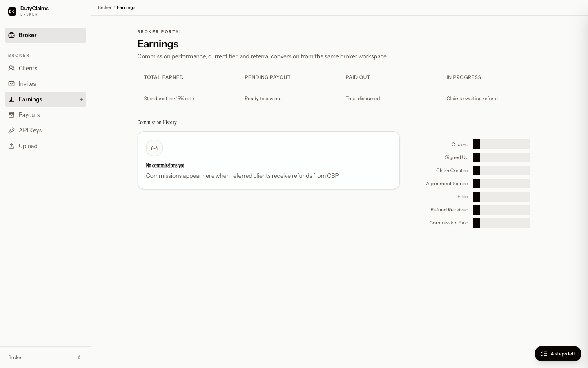Click 'Claims awaiting refund' text
The image size is (588, 368).
pyautogui.click(x=472, y=99)
